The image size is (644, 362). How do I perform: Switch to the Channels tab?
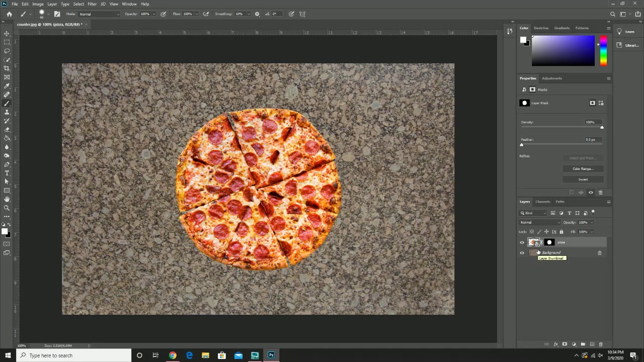click(542, 202)
